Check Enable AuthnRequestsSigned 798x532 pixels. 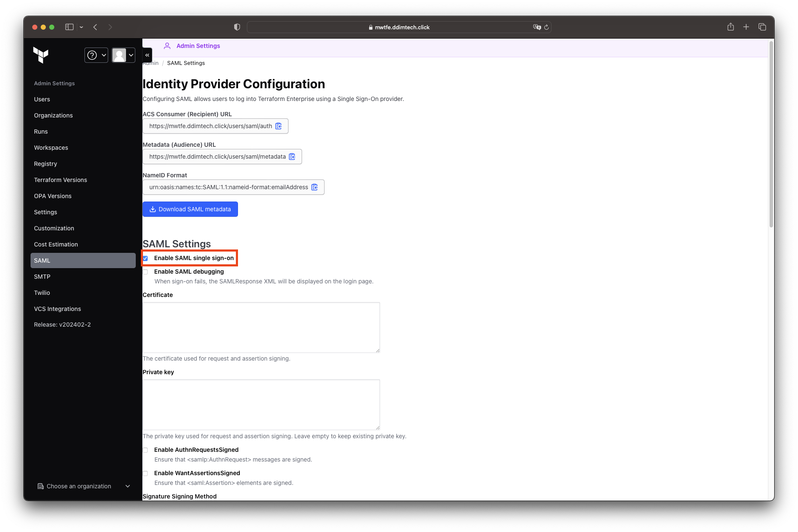click(x=146, y=450)
